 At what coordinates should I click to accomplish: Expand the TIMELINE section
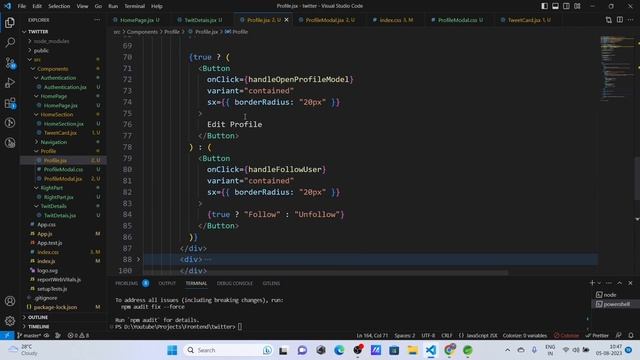(x=38, y=327)
